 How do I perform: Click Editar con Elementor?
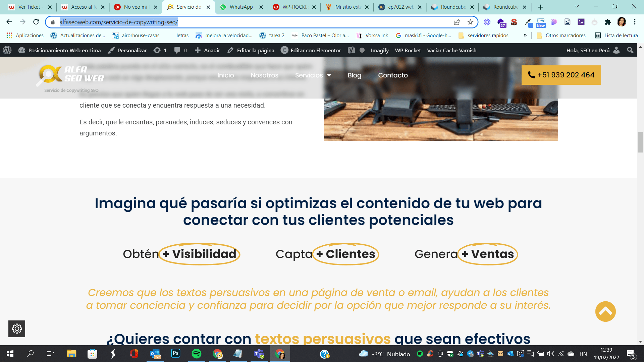311,50
